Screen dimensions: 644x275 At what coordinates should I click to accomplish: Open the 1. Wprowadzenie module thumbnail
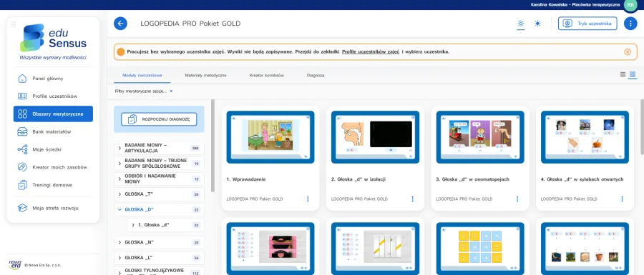(270, 137)
